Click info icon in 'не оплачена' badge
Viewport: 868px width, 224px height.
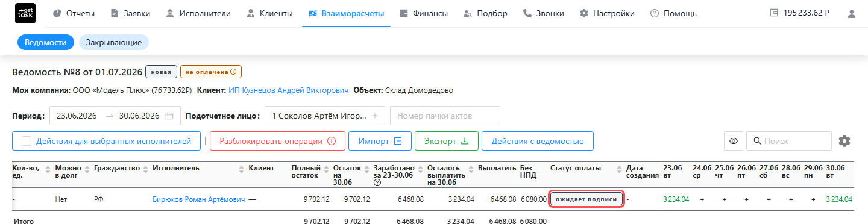pos(233,72)
